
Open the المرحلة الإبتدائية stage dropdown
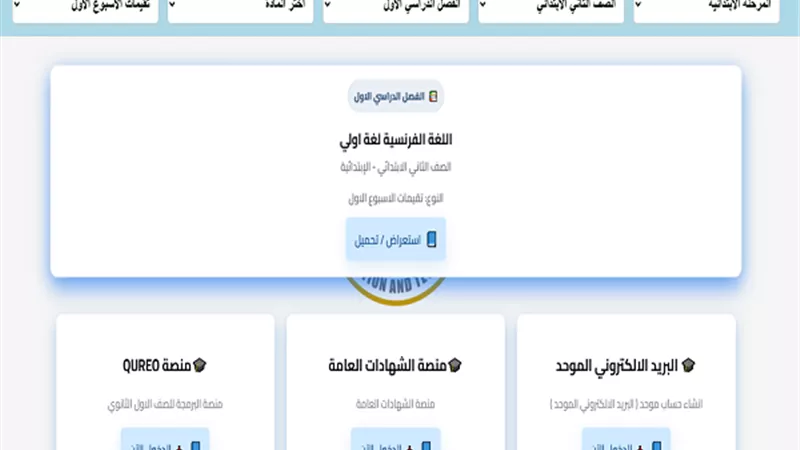tap(707, 10)
